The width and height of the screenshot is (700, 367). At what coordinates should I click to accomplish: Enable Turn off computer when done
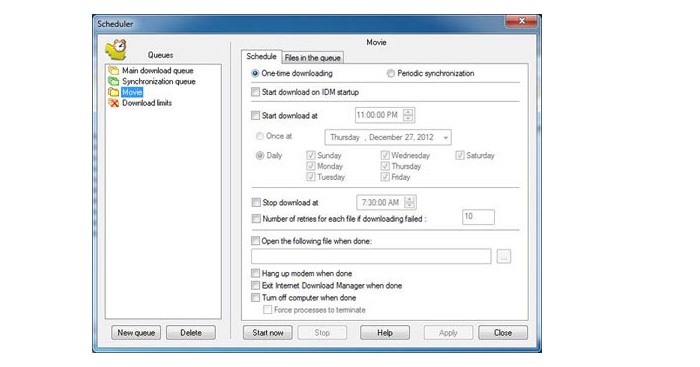255,297
